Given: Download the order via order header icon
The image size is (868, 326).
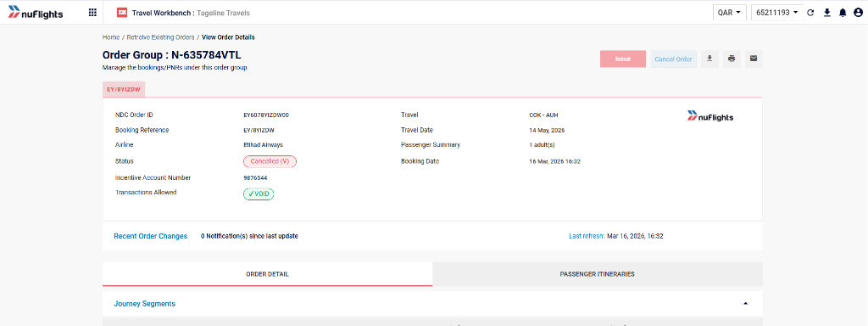Looking at the screenshot, I should (x=709, y=59).
